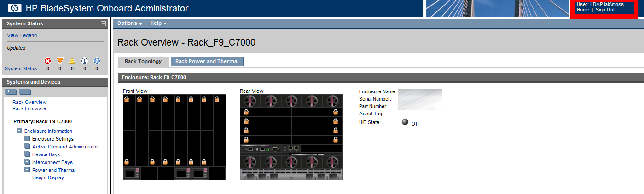Click the Sign Out link

coord(605,10)
